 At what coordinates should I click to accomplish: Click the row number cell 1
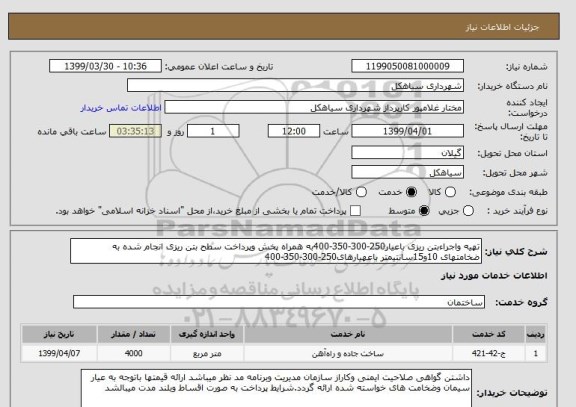click(x=536, y=353)
